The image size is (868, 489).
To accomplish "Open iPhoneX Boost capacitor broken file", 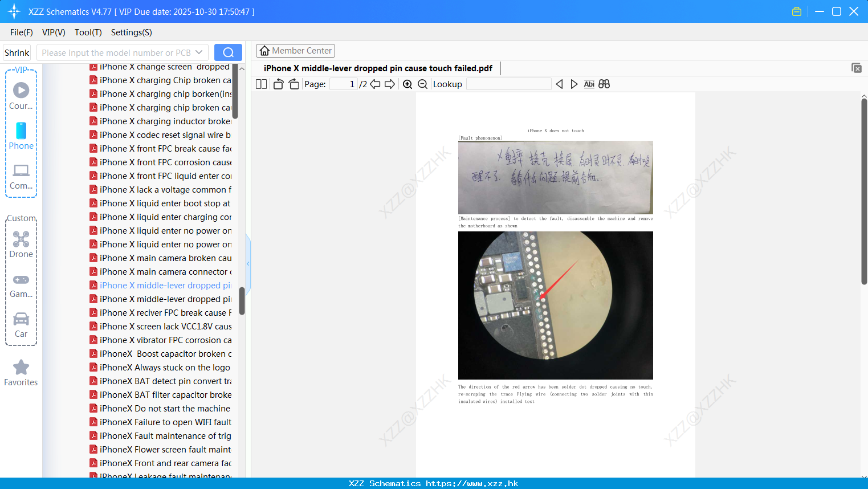I will (x=161, y=354).
